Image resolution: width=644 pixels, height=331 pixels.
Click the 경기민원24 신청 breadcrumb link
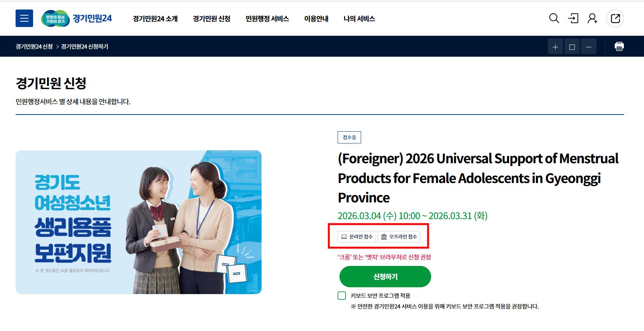click(x=34, y=46)
